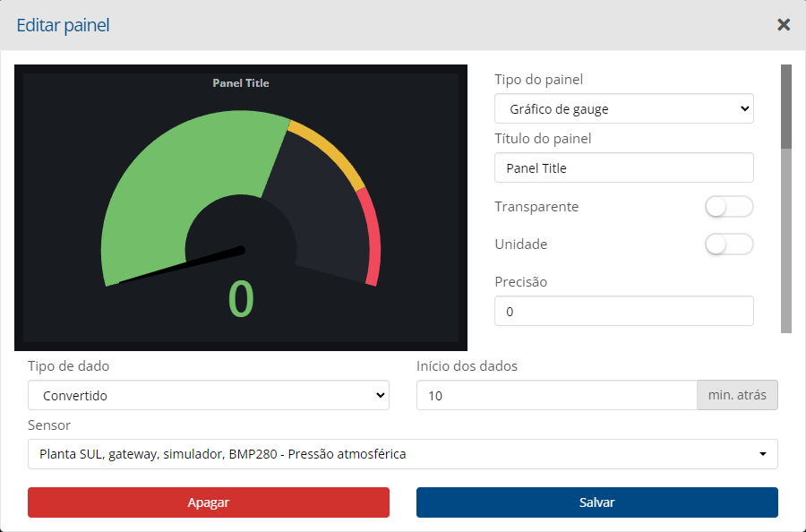Click the settings panel scrollbar thumb
The width and height of the screenshot is (806, 532).
point(786,106)
